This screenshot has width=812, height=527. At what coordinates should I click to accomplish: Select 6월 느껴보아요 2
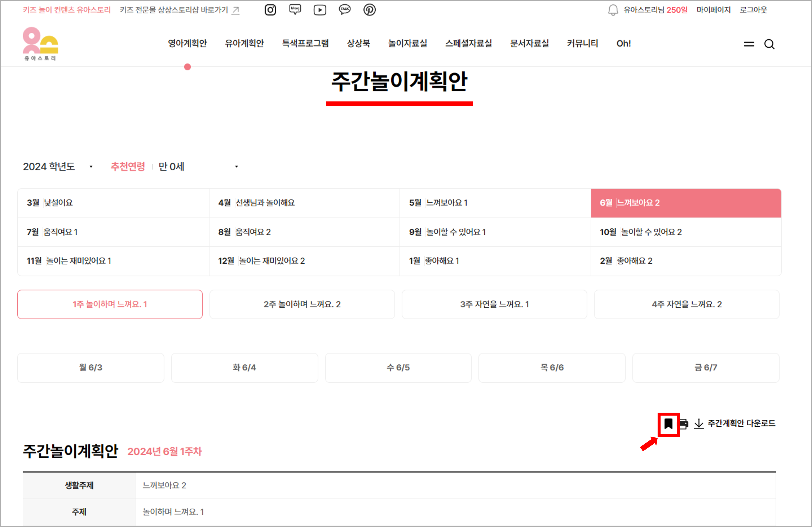(686, 203)
